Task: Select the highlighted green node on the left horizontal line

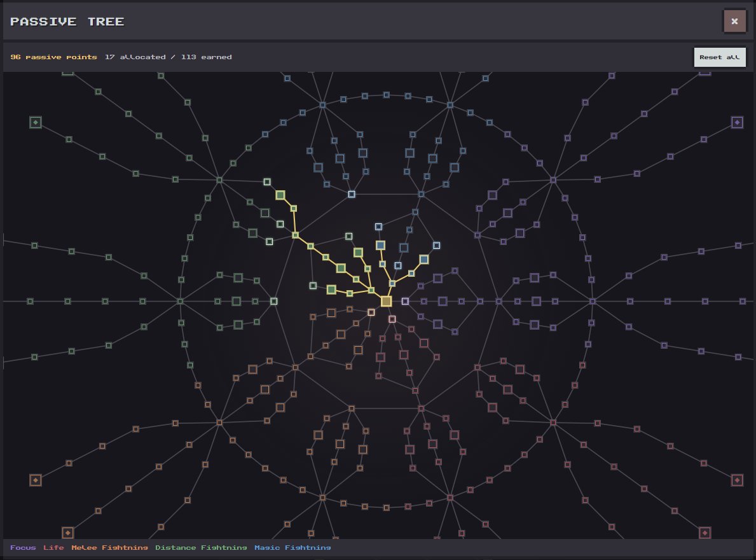Action: click(273, 302)
